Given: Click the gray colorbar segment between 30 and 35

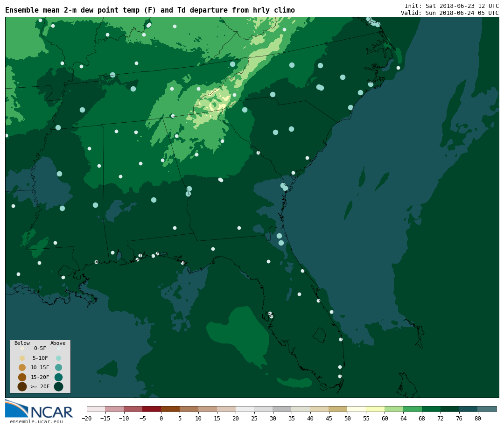Looking at the screenshot, I should 282,409.
